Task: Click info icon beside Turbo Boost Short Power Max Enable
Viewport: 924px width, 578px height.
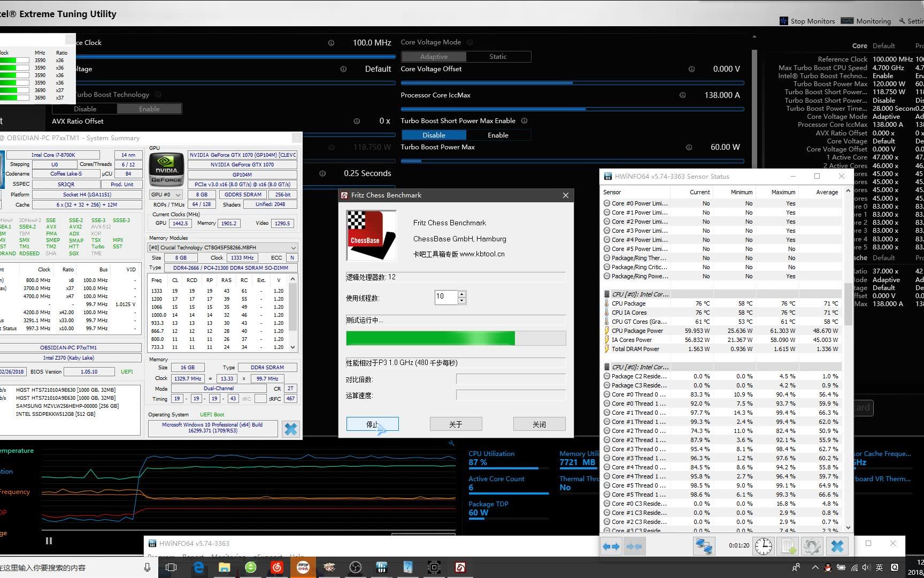Action: click(x=525, y=121)
